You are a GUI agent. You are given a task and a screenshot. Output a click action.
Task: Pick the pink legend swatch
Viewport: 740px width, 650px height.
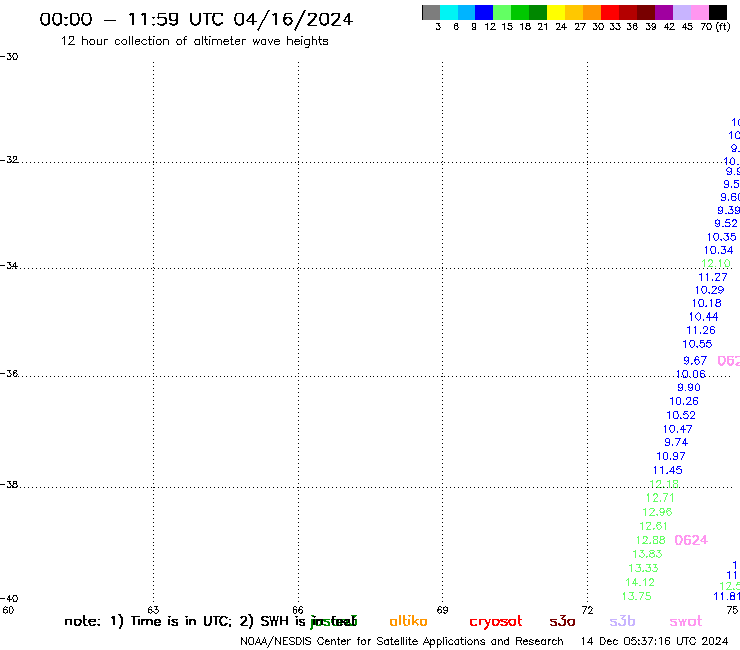tap(699, 12)
